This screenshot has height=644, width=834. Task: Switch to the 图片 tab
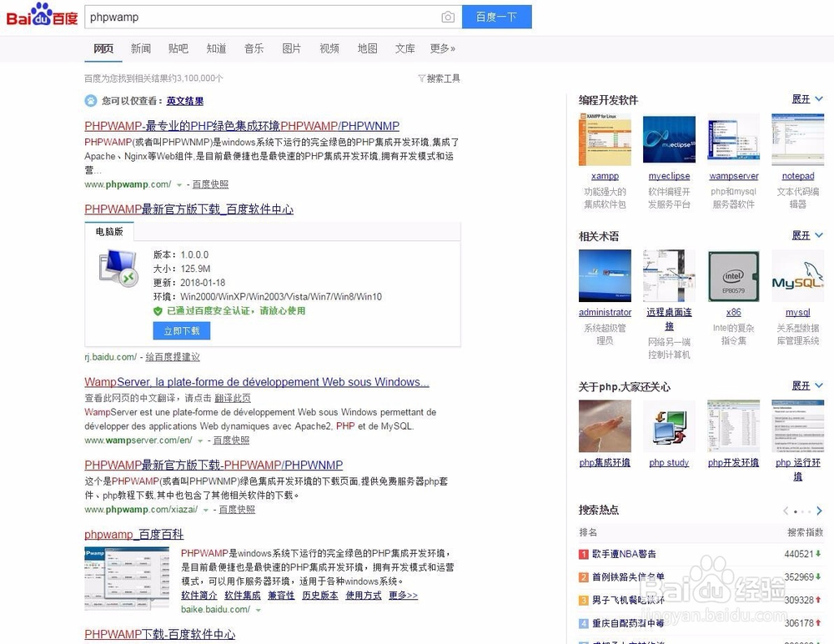(291, 48)
